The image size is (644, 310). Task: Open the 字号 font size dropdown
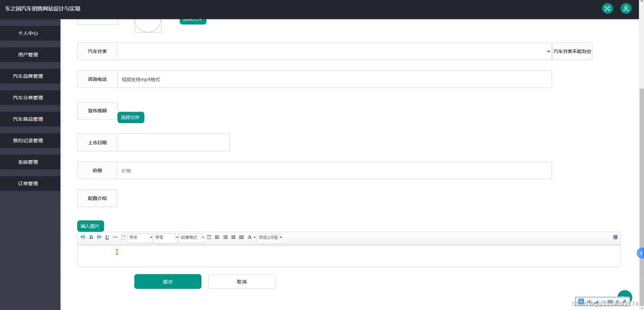tap(166, 238)
